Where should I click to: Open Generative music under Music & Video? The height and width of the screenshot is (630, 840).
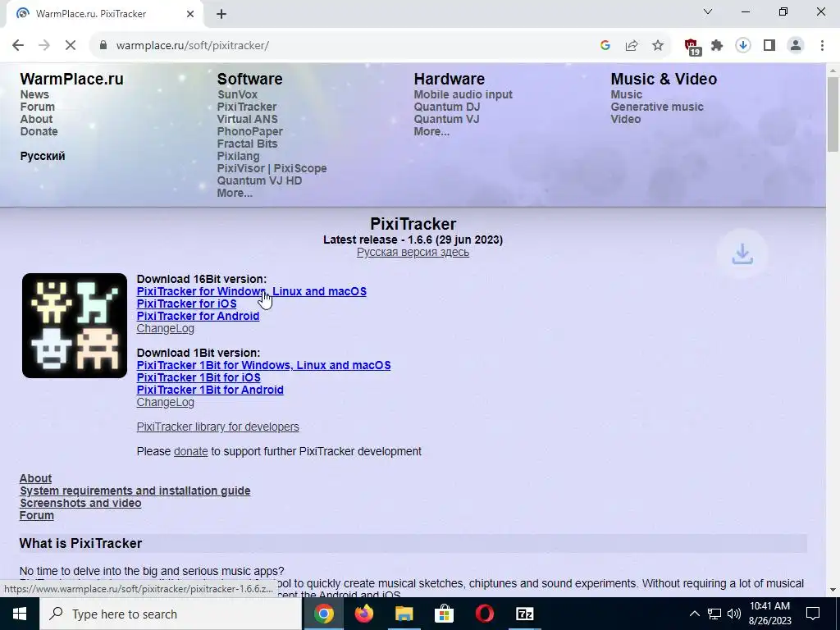pos(657,107)
